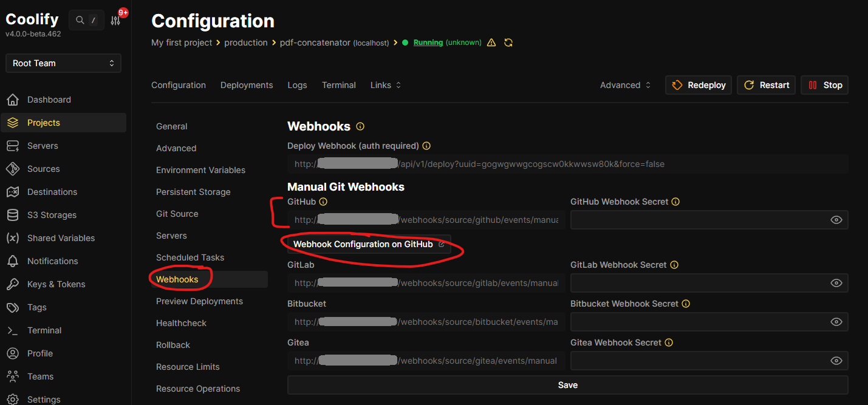
Task: Click the Running status link
Action: pos(428,43)
